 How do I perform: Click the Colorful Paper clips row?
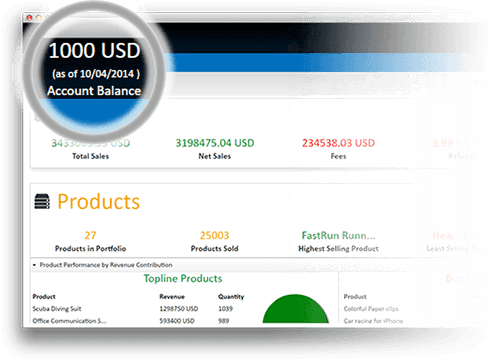371,309
